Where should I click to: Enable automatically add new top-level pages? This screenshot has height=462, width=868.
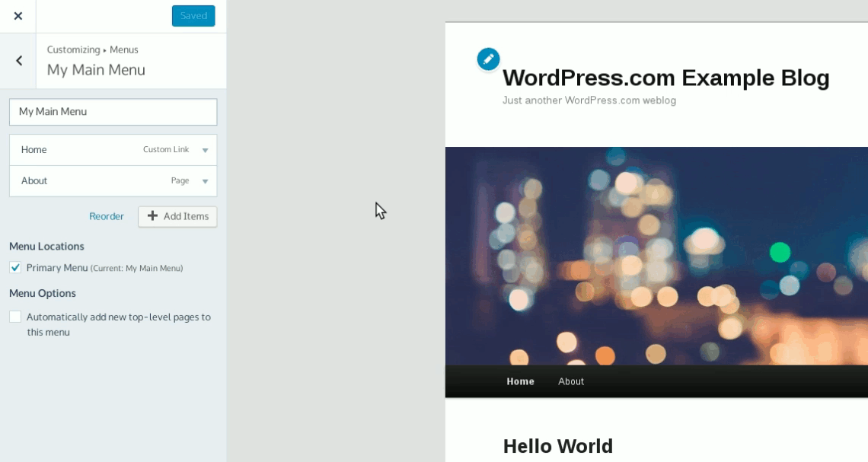click(x=15, y=317)
